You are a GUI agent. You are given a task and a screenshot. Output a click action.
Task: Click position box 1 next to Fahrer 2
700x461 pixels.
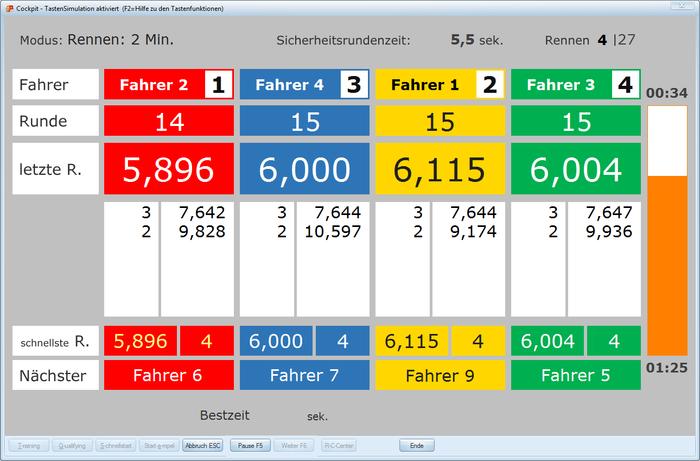[x=218, y=85]
